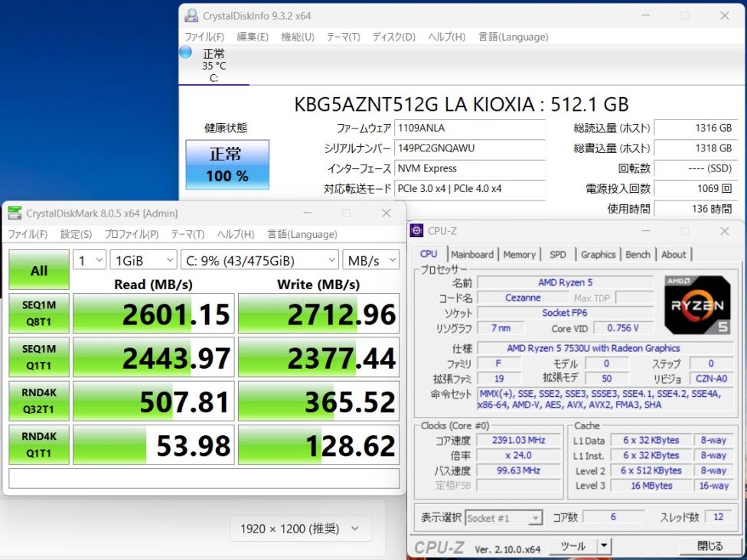Click the SEQ1M Q8T1 read result 2601.15
747x560 pixels.
(153, 314)
